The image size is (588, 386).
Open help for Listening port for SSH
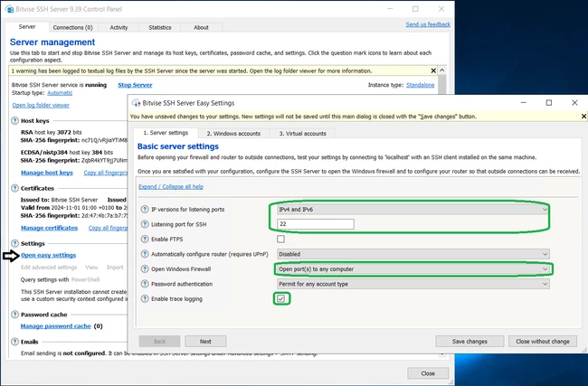pos(145,224)
